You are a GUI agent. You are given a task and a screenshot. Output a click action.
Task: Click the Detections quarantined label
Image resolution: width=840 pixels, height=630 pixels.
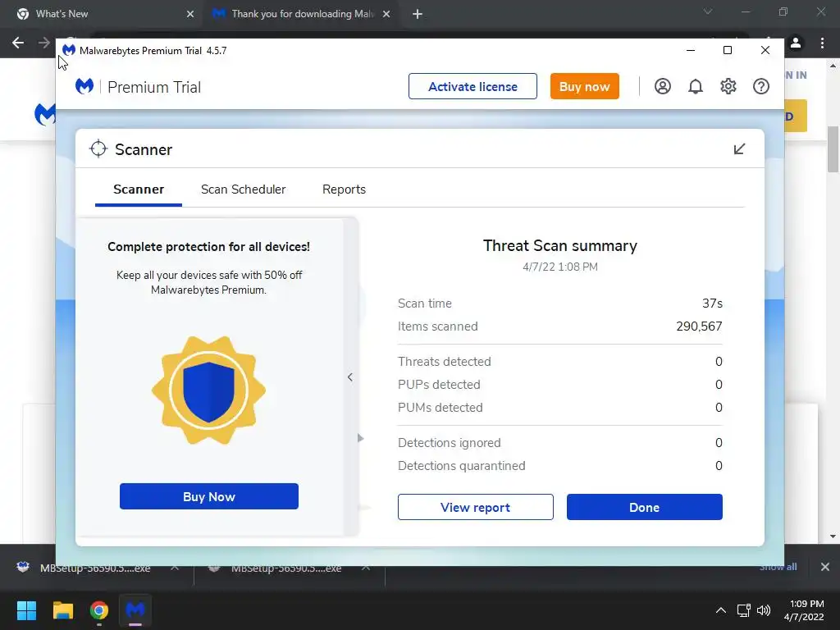click(461, 466)
